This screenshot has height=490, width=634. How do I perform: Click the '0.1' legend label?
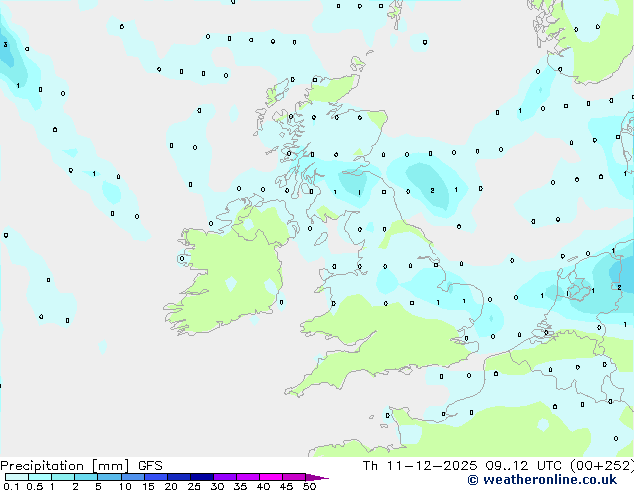[x=11, y=486]
